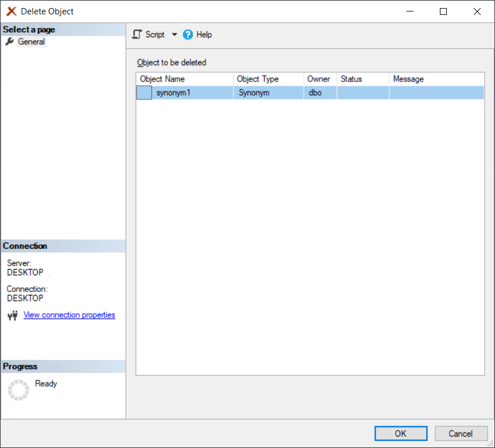This screenshot has width=495, height=448.
Task: Click the Connection section header
Action: pyautogui.click(x=63, y=246)
